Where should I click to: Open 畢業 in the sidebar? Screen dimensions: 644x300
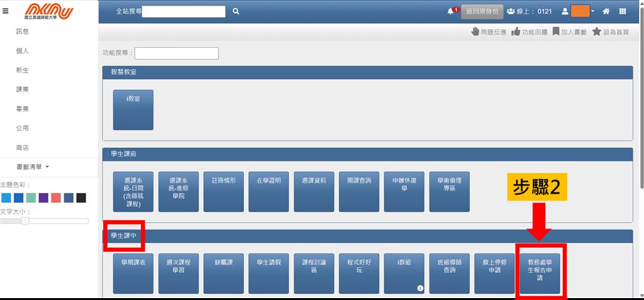(23, 109)
